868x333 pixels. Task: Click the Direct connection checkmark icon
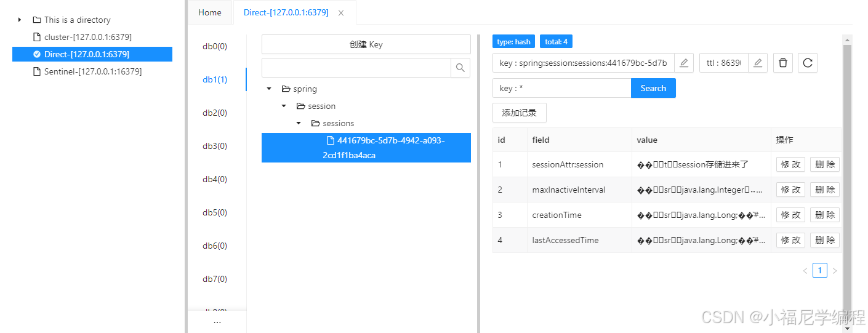pos(37,54)
